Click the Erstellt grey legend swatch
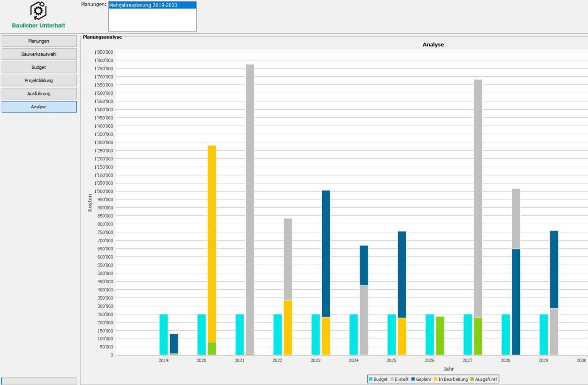588x385 pixels. (392, 379)
